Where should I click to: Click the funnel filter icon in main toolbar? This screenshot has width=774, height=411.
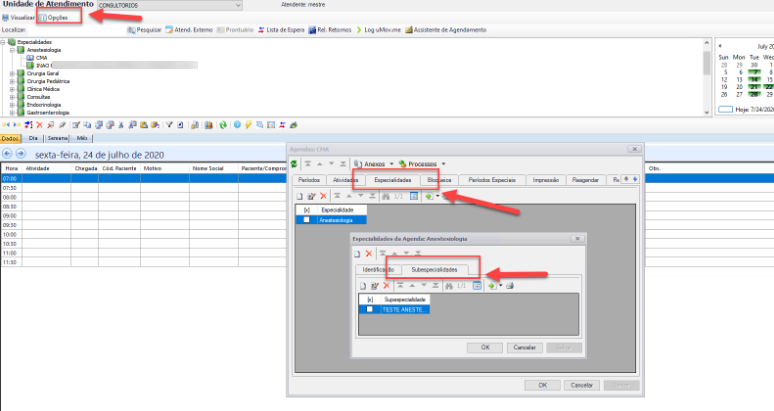pyautogui.click(x=169, y=125)
